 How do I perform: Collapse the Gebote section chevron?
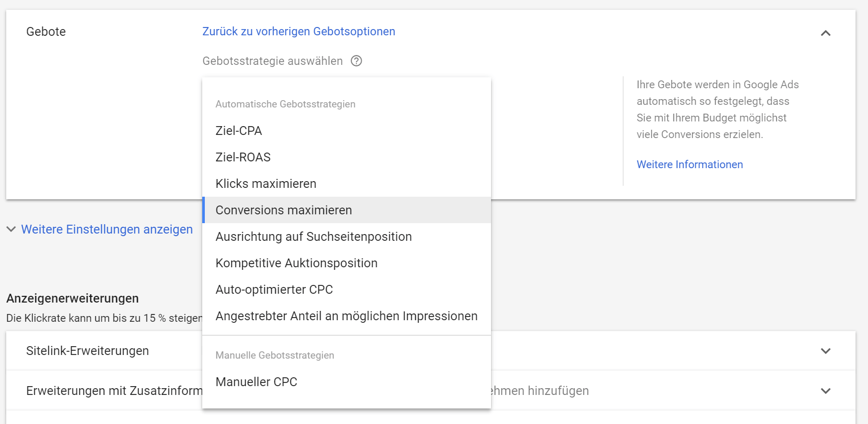825,33
